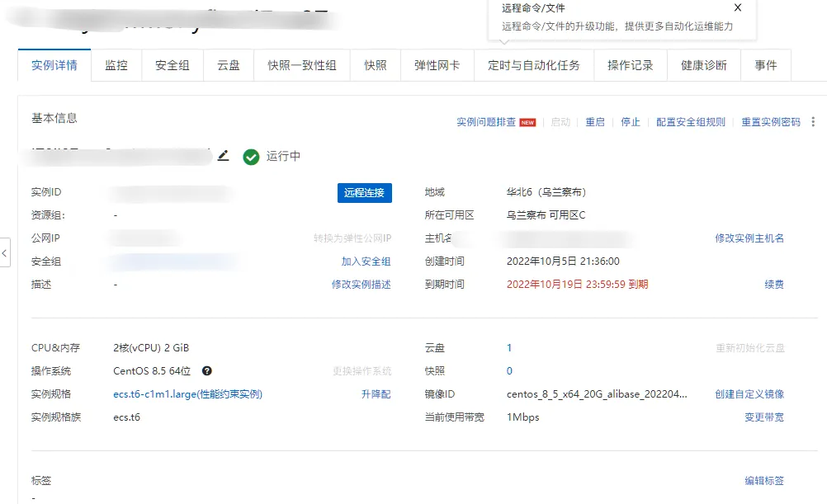Select the zone text 乌兰察布 可用区C

(546, 215)
